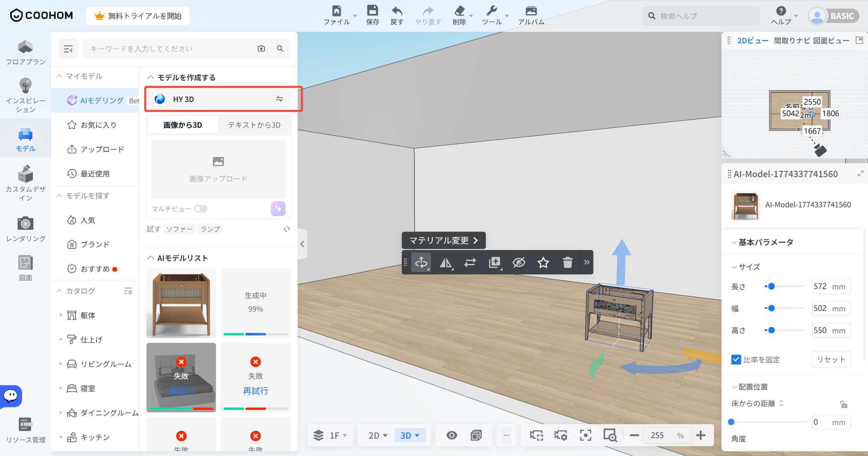Click the 検索ヘルプ search field
The width and height of the screenshot is (868, 456).
click(701, 16)
